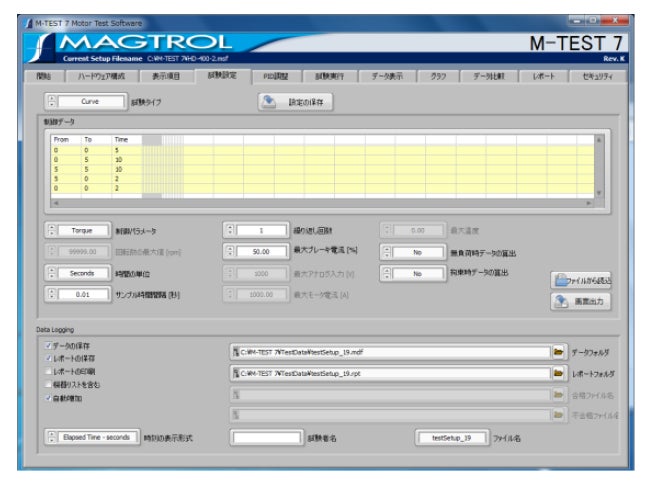Click right arrow of table horizontal scrollbar
657x488 pixels.
point(589,203)
